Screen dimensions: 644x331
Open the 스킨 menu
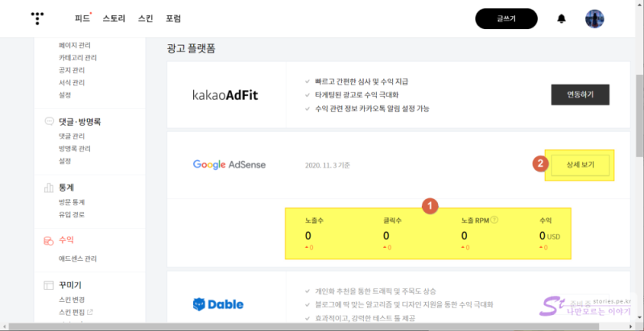tap(146, 19)
